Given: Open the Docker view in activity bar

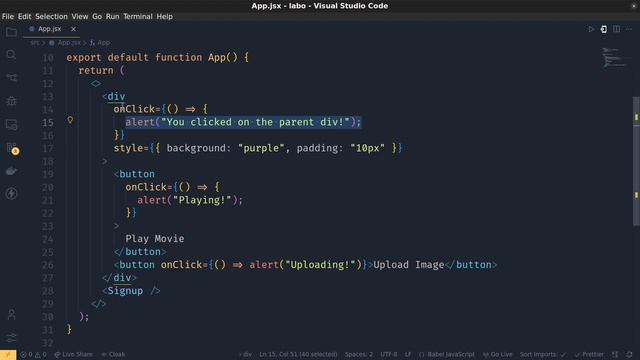Looking at the screenshot, I should tap(11, 171).
